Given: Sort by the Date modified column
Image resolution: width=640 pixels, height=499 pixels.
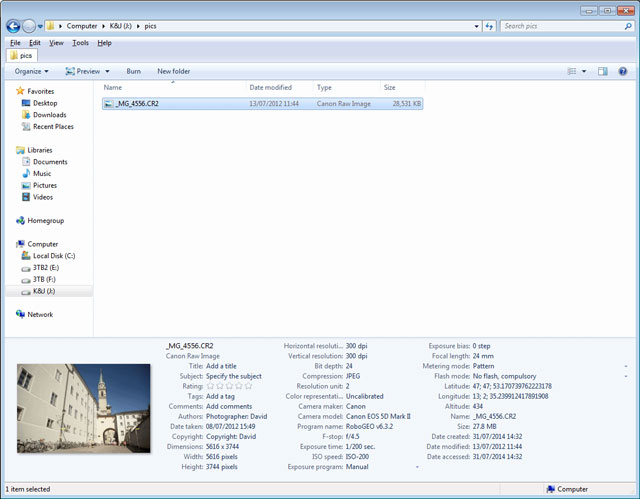Looking at the screenshot, I should pyautogui.click(x=280, y=87).
